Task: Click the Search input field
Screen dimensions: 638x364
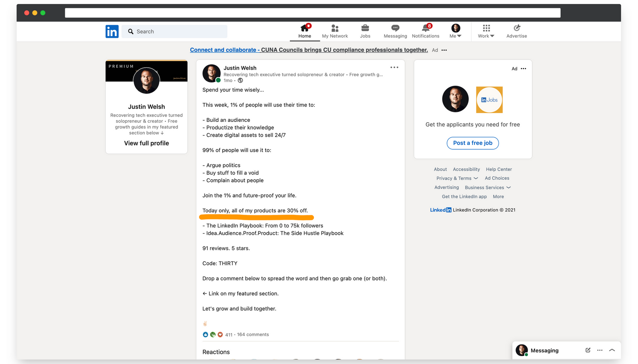Action: coord(175,31)
